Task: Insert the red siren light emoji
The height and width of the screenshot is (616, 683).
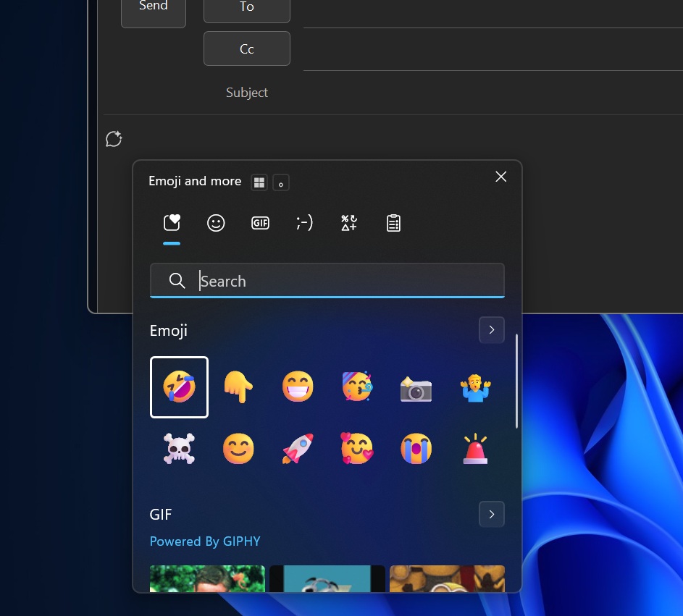Action: coord(475,448)
